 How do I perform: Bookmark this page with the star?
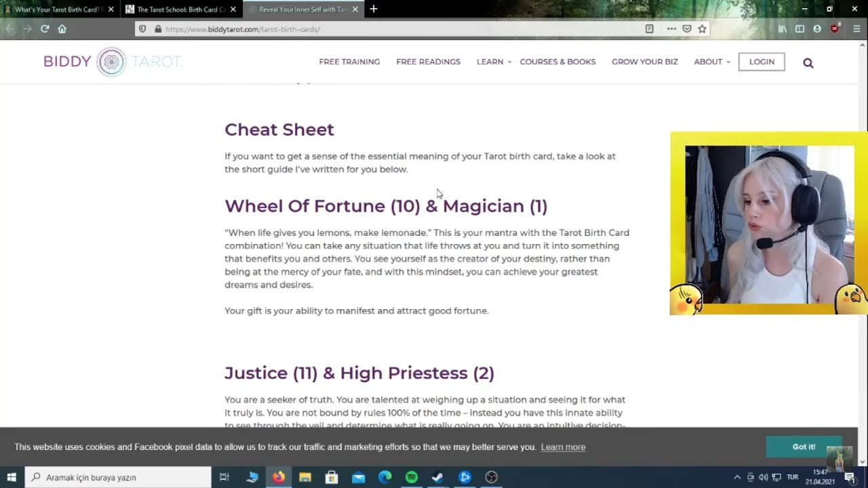[703, 29]
